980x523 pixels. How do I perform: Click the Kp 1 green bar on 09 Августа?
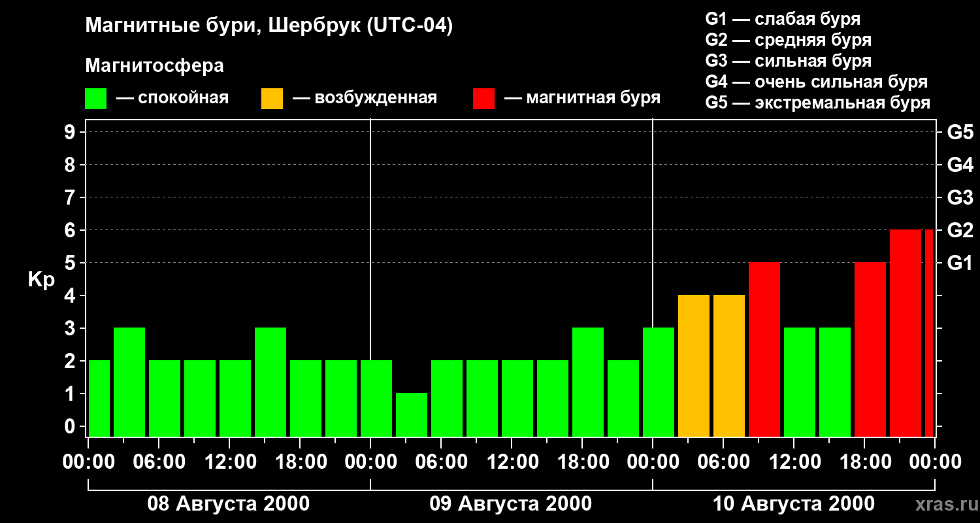pos(412,414)
